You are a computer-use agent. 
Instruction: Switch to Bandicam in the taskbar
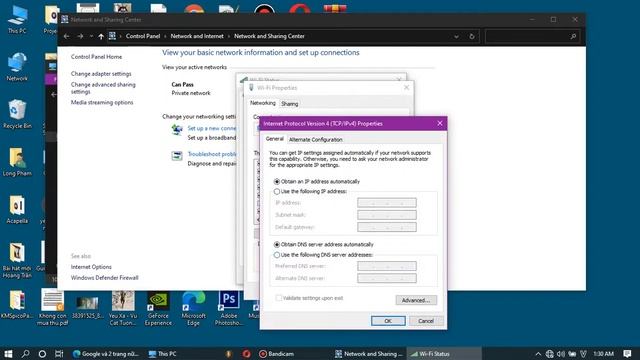click(x=278, y=353)
